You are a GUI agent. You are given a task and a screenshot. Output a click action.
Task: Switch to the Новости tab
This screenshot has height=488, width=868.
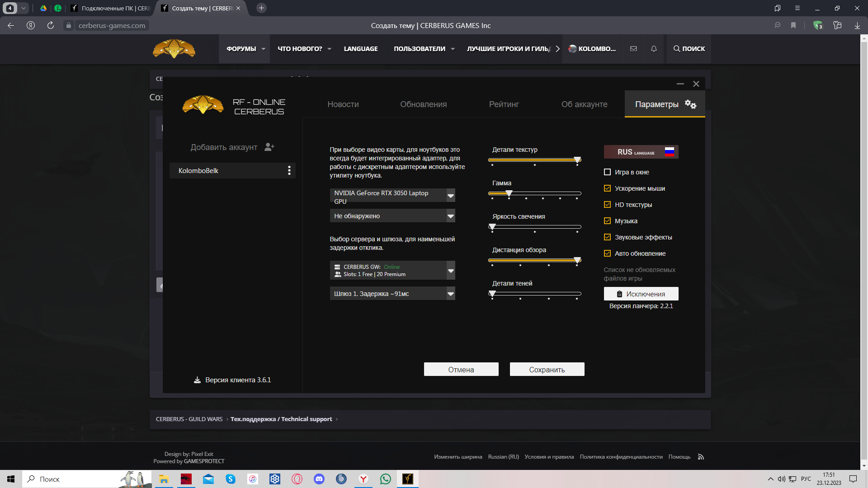point(343,104)
